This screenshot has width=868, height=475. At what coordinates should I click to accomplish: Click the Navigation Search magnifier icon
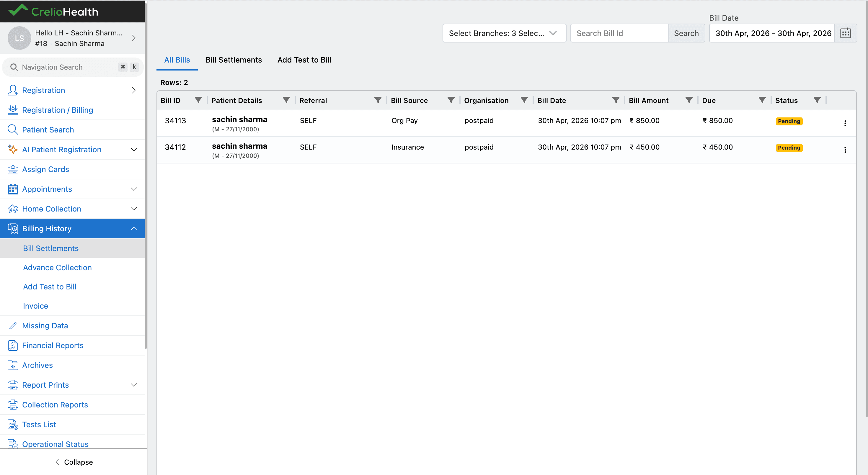coord(14,67)
